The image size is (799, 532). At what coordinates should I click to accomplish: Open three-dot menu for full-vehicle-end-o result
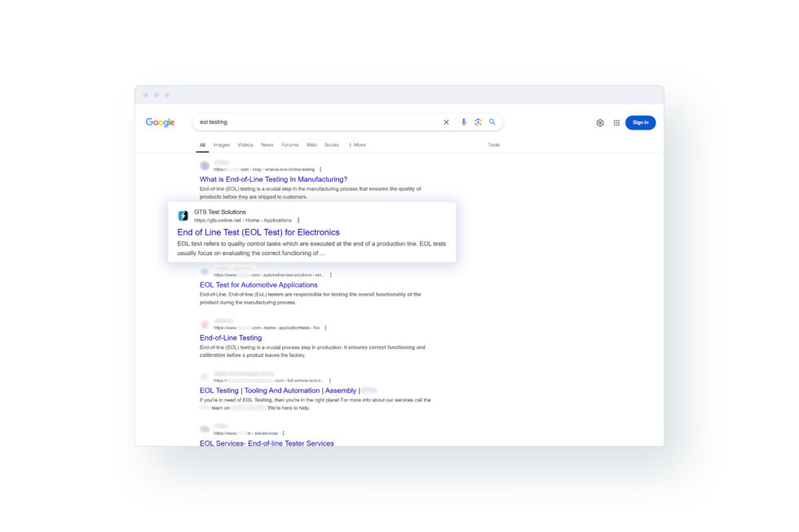pos(330,380)
